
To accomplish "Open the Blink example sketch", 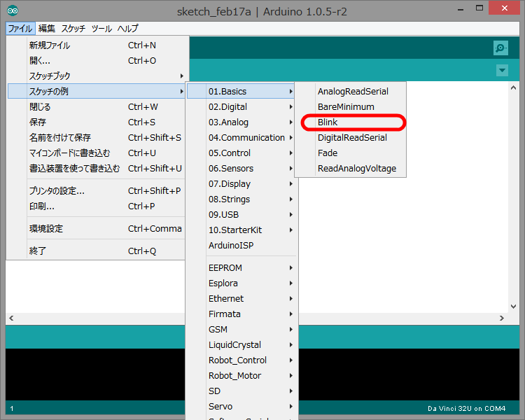I will [x=351, y=122].
